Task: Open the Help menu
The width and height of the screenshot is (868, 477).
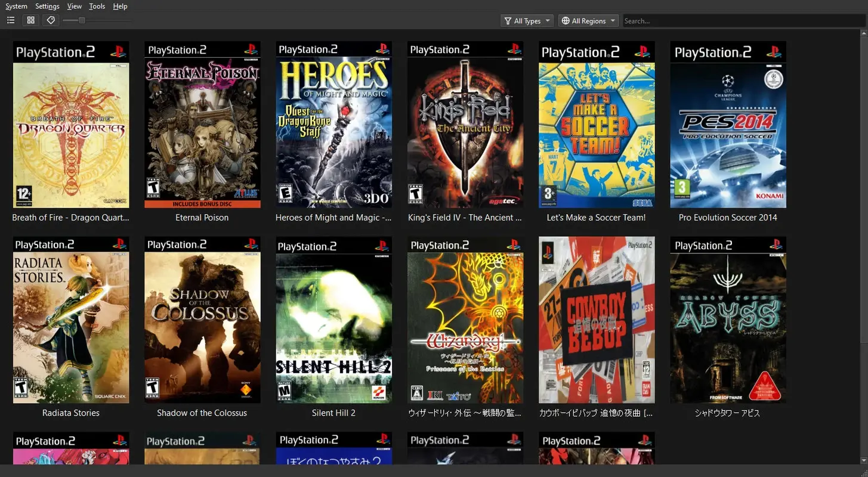Action: coord(120,6)
